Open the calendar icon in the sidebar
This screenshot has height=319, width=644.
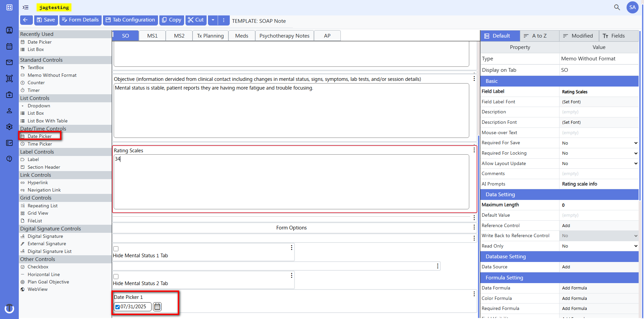(9, 46)
